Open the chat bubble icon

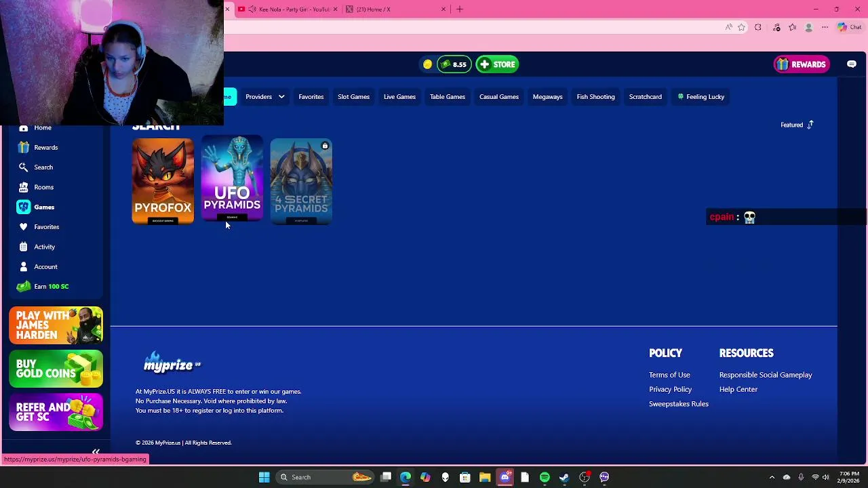click(x=852, y=64)
